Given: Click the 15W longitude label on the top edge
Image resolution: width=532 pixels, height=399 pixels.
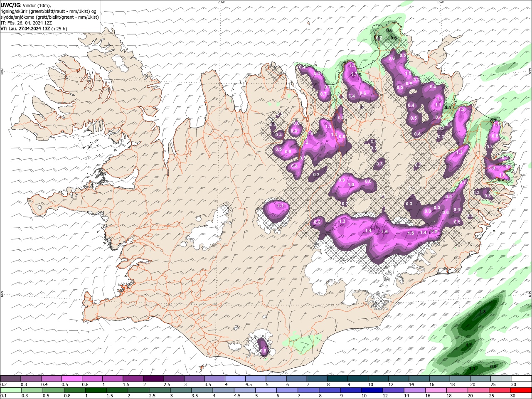Looking at the screenshot, I should tap(440, 2).
